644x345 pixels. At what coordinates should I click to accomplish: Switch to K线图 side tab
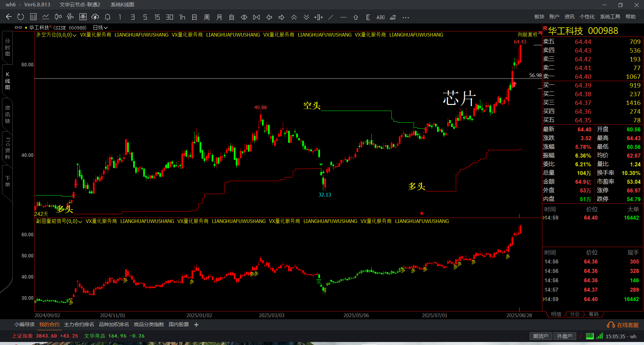point(7,81)
